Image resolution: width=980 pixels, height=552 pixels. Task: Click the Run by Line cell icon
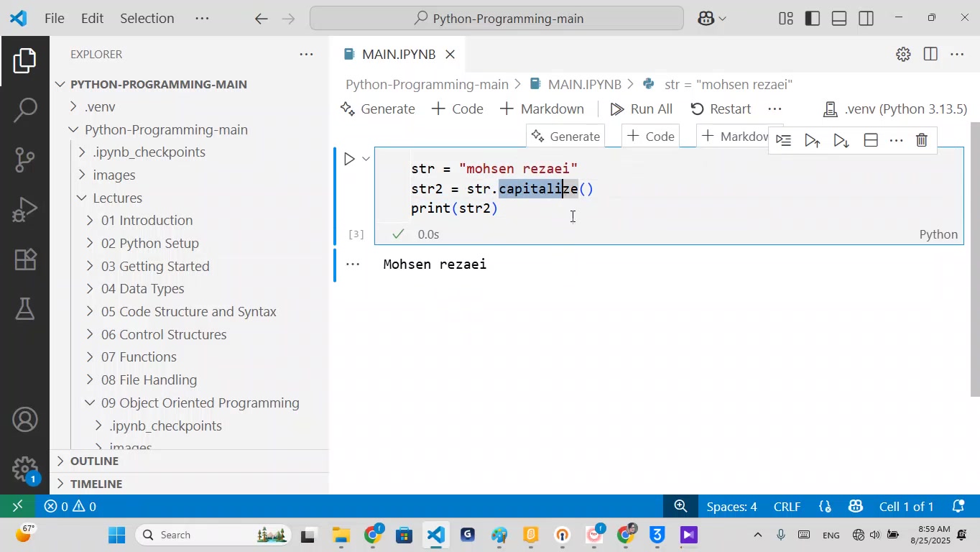coord(784,140)
